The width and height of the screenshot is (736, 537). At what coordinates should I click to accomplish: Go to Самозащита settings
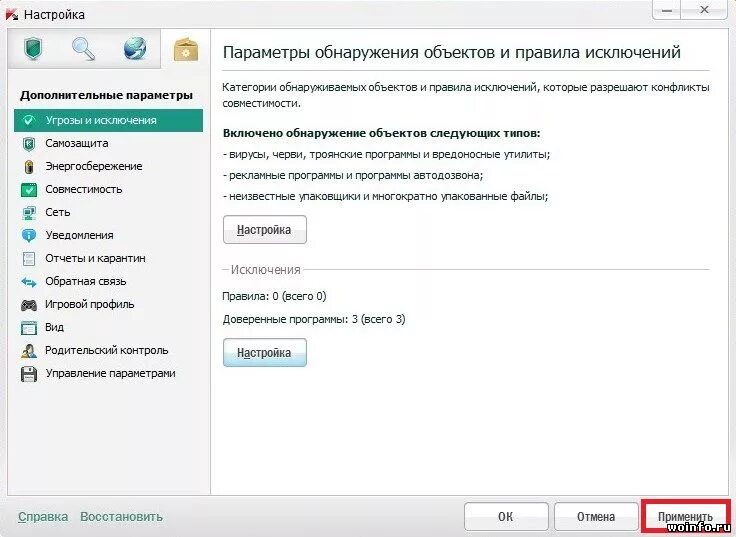108,143
